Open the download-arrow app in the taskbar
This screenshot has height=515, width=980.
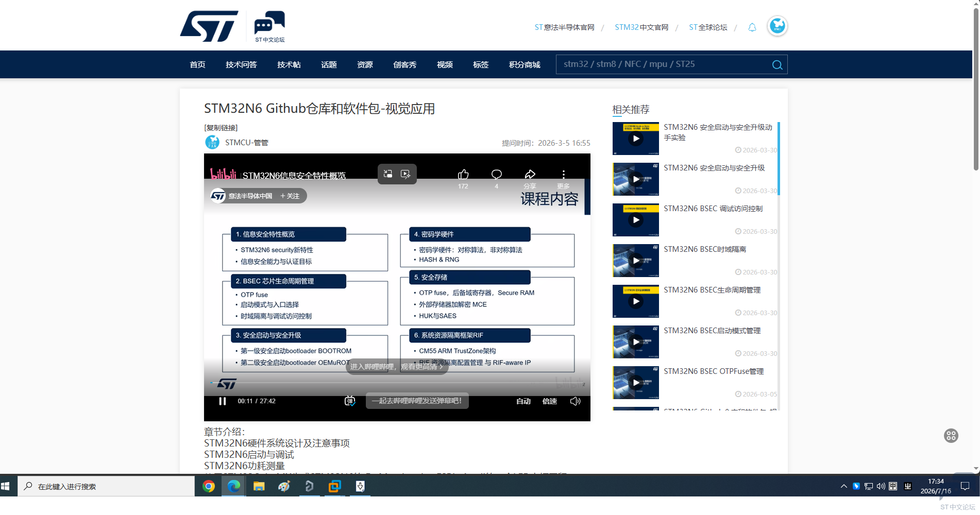(360, 486)
